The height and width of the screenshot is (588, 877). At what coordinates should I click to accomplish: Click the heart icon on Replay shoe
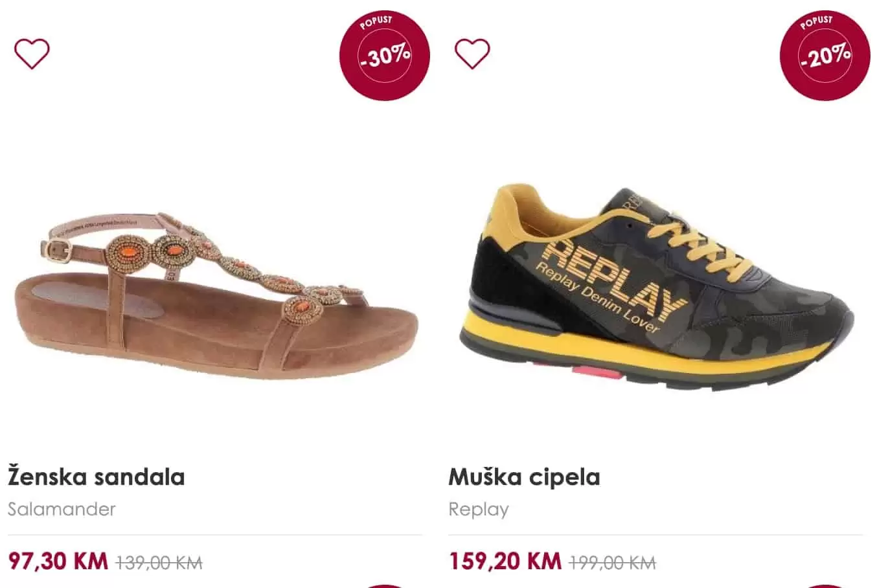click(472, 54)
